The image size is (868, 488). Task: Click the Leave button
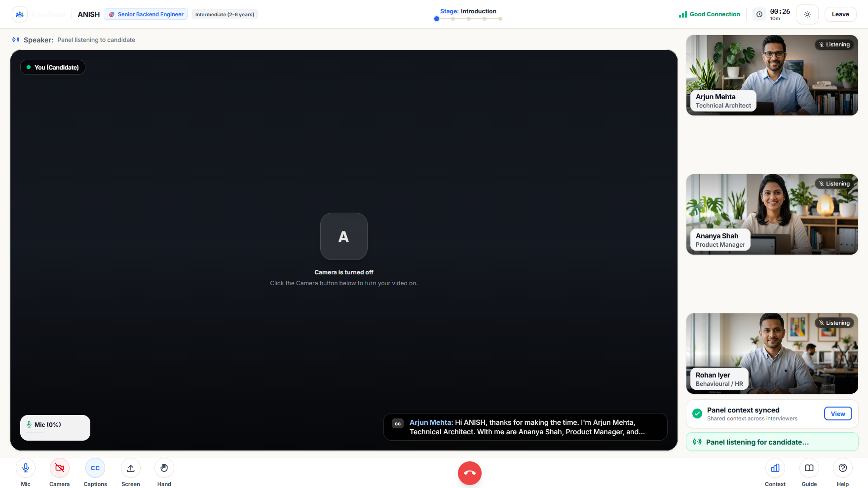[x=840, y=14]
